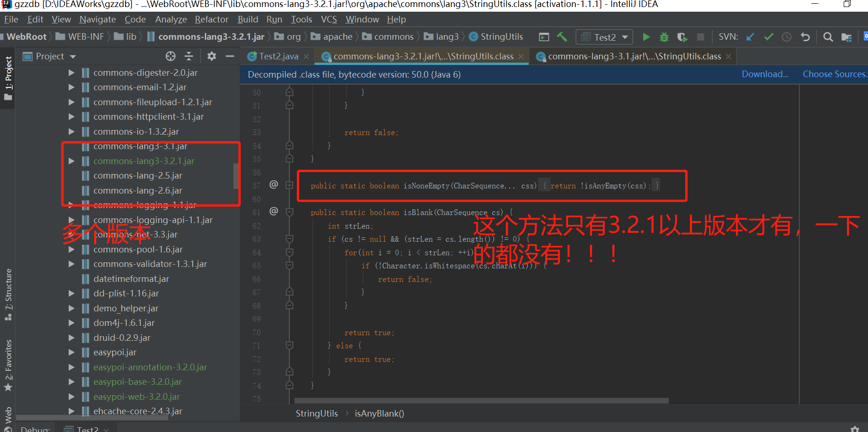This screenshot has width=868, height=432.
Task: Run Test2 with coverage shield icon
Action: coord(682,36)
